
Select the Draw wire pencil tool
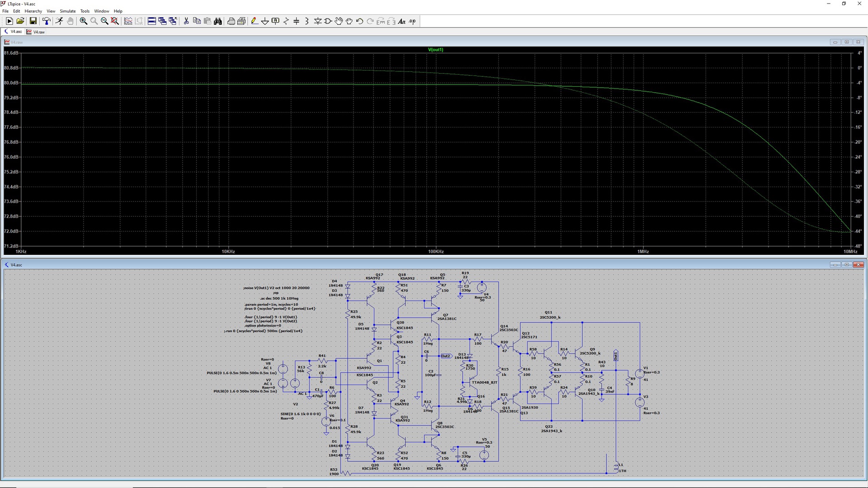point(255,21)
